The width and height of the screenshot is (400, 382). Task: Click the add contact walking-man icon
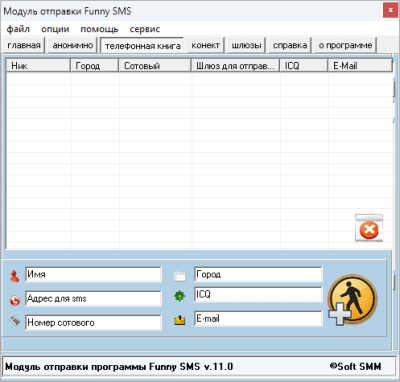tap(353, 300)
